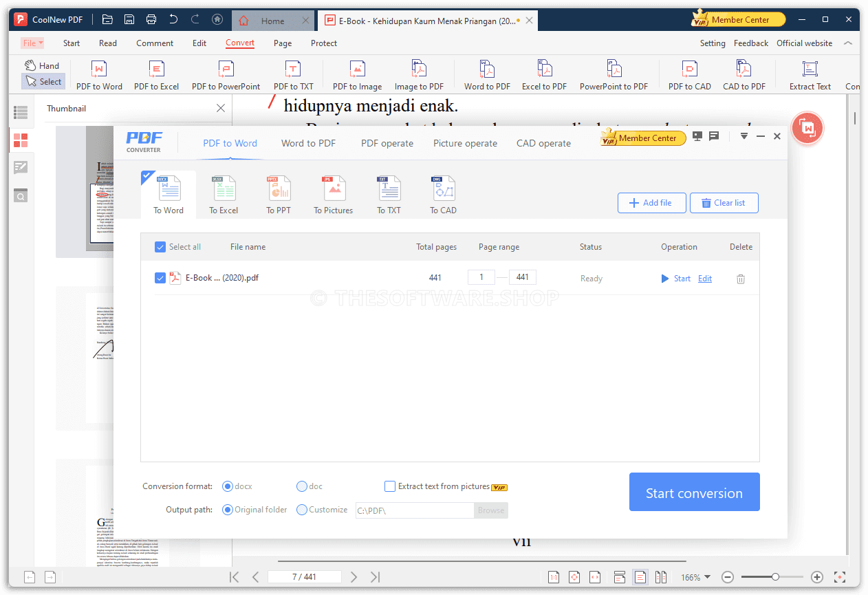Launch PDF to TXT from the ribbon

coord(293,75)
